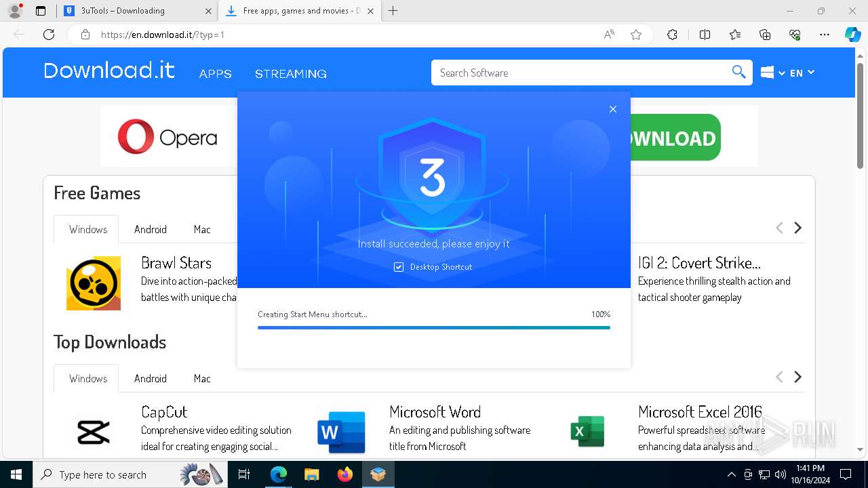
Task: Open Brawl Stars game icon
Action: click(x=94, y=283)
